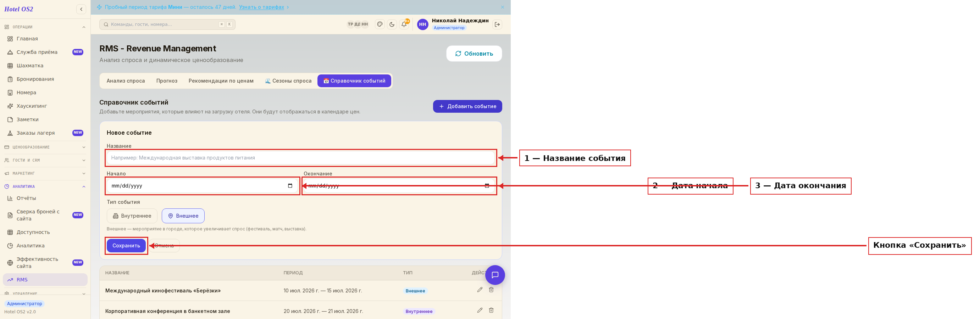Open Заказы лагеря page
Screen dimensions: 980x319
point(45,133)
